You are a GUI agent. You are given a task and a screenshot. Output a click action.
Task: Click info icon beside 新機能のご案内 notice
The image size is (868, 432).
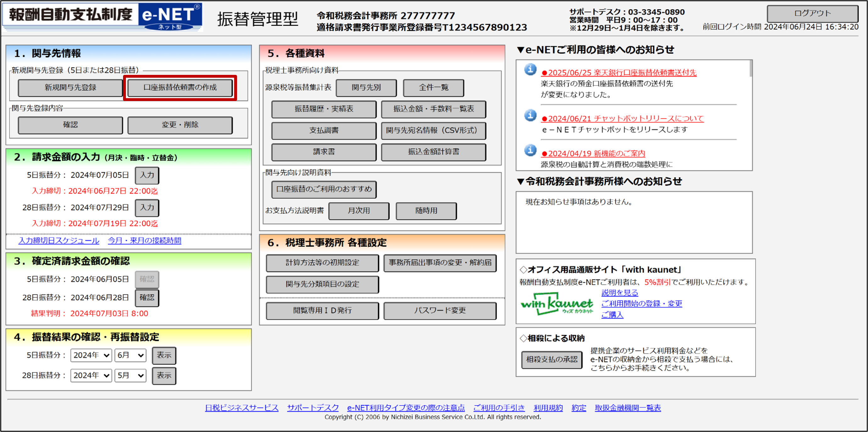click(x=530, y=150)
